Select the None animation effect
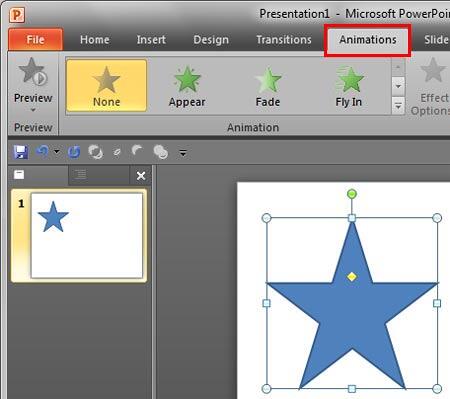 point(107,86)
